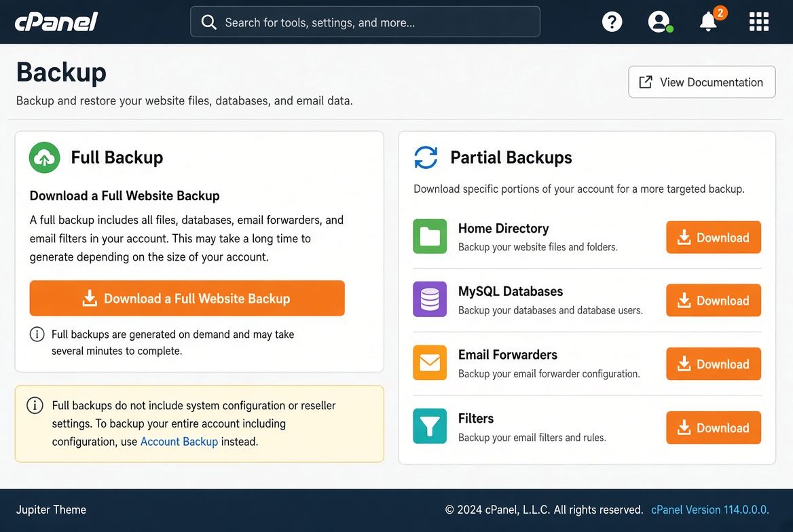
Task: Click cPanel Version 114.0.0.0 link
Action: pyautogui.click(x=710, y=510)
